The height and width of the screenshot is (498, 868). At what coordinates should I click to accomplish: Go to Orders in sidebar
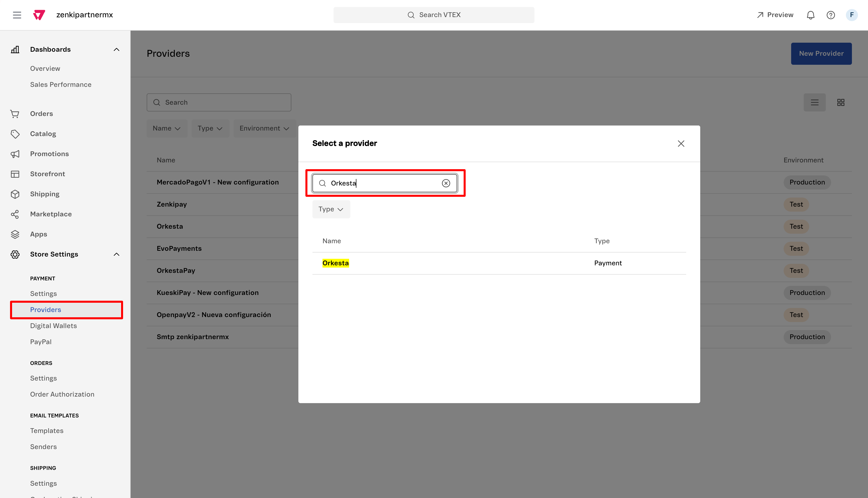tap(41, 114)
